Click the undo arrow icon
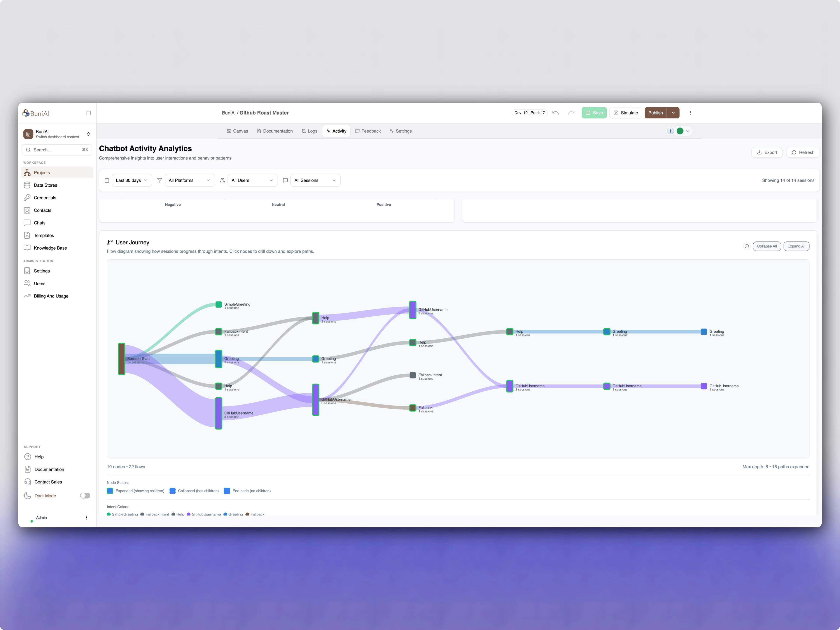The height and width of the screenshot is (630, 840). point(556,113)
